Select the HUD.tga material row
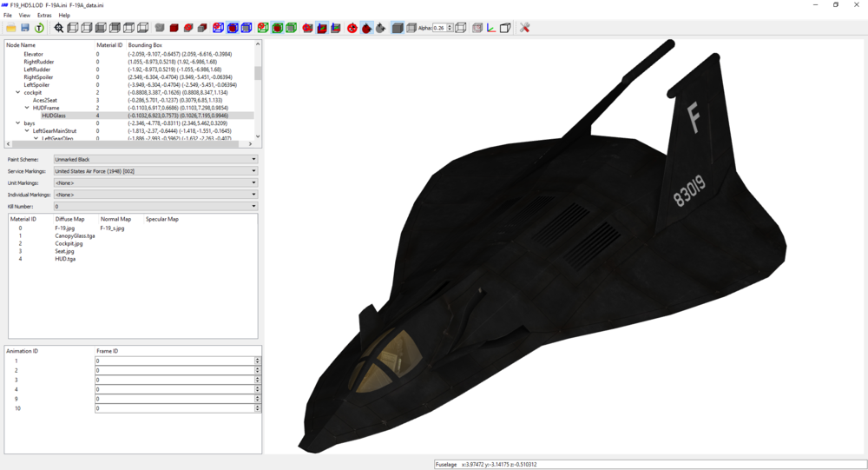The image size is (868, 470). pyautogui.click(x=65, y=259)
